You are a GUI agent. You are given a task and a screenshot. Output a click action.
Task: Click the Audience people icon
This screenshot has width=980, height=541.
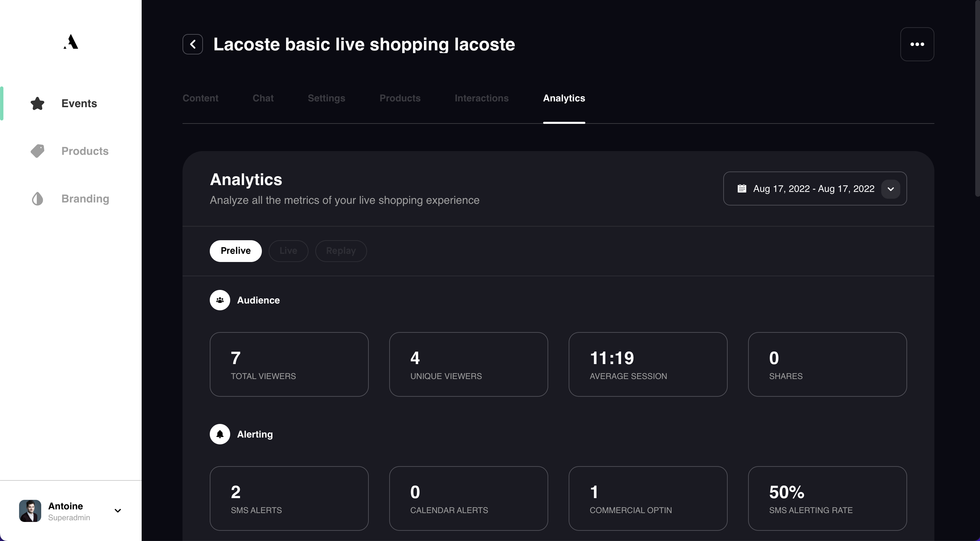pyautogui.click(x=220, y=300)
